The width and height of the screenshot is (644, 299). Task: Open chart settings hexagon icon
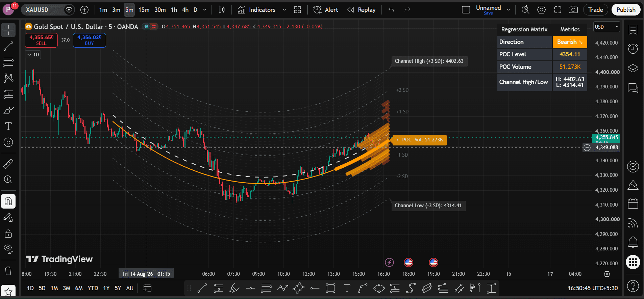click(x=542, y=10)
